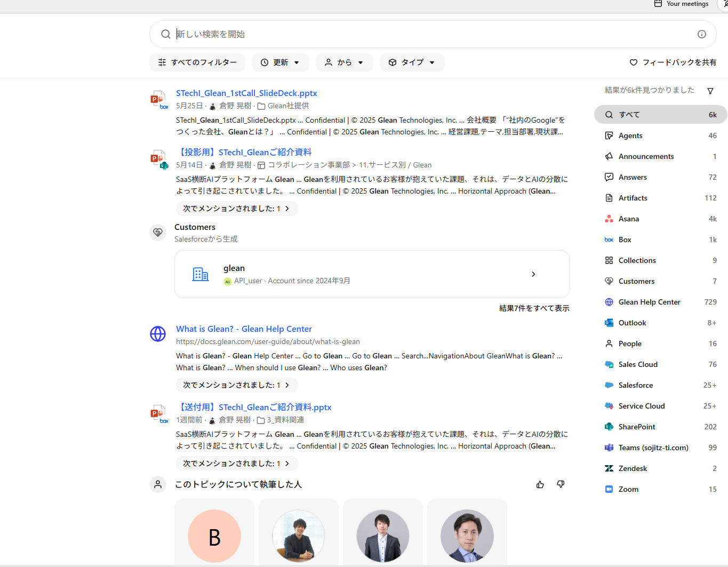Screen dimensions: 728x567
Task: Focus the 新しい検索を開始 search field
Action: (432, 34)
